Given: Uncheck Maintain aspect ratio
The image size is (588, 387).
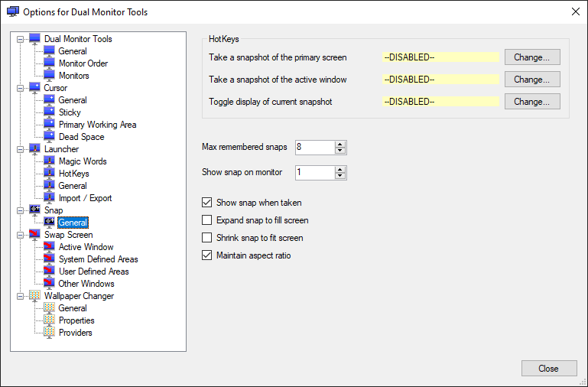Looking at the screenshot, I should (206, 255).
